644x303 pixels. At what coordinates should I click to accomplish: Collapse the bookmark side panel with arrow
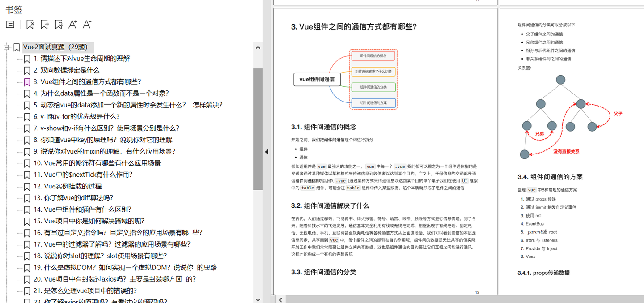point(267,152)
